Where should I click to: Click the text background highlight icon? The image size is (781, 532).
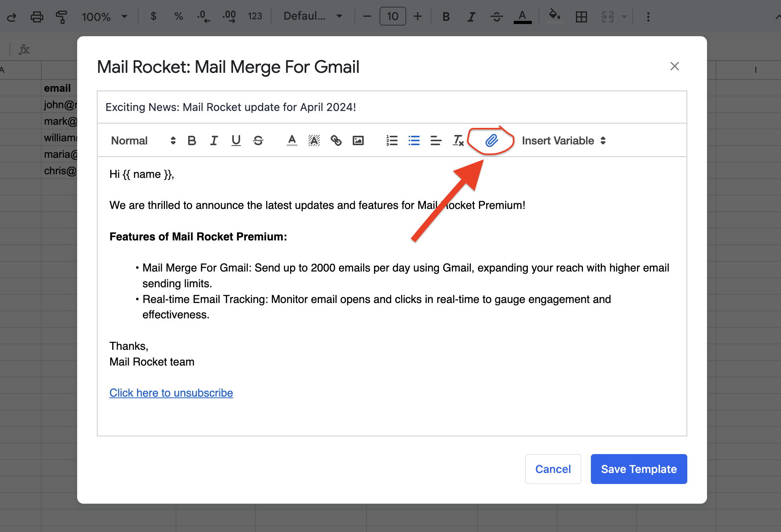click(x=314, y=140)
